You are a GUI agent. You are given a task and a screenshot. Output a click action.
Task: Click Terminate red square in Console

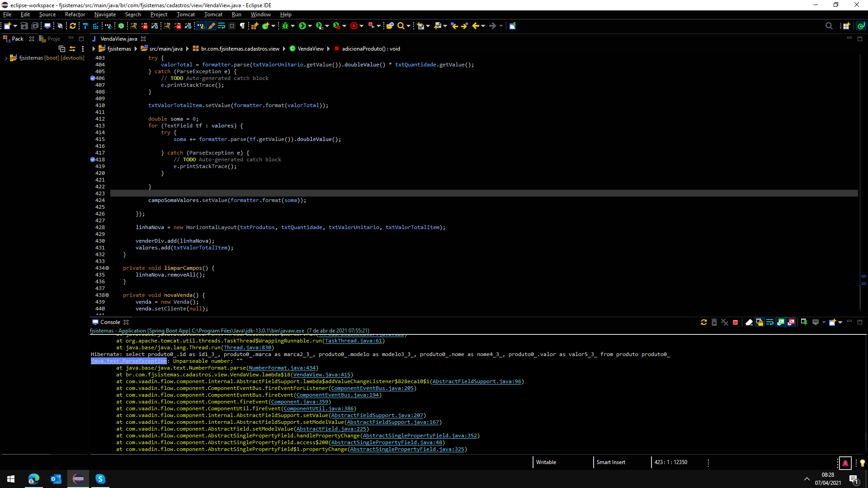736,322
